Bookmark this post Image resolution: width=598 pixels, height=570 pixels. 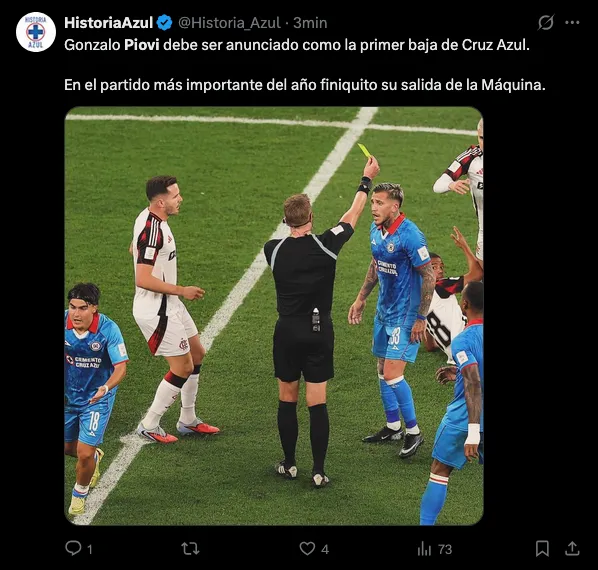[x=542, y=549]
